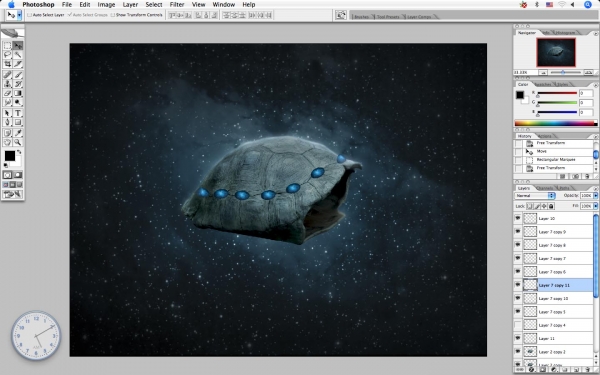Hide Layer 7 copy 11 eye icon
Viewport: 600px width, 375px height.
click(518, 285)
